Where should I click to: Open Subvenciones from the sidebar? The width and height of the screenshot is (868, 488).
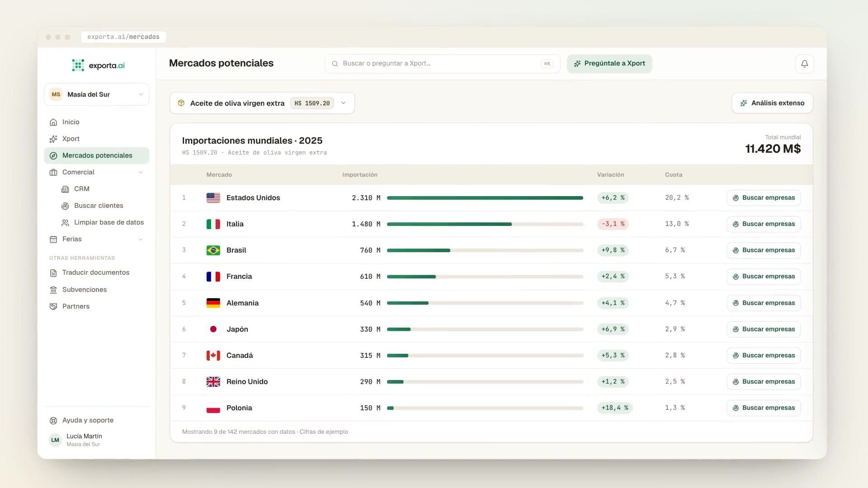pos(97,290)
